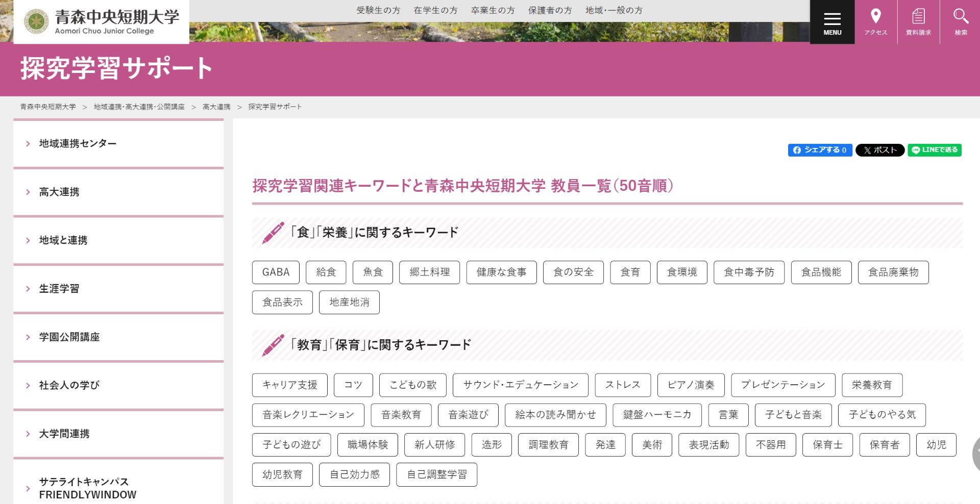The height and width of the screenshot is (504, 980).
Task: Select the 魚食 keyword tag
Action: [373, 272]
